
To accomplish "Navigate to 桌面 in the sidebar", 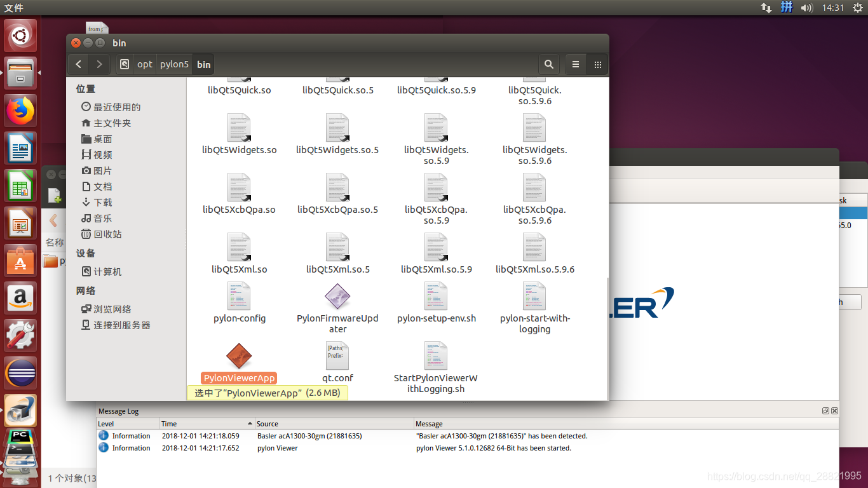I will (103, 139).
